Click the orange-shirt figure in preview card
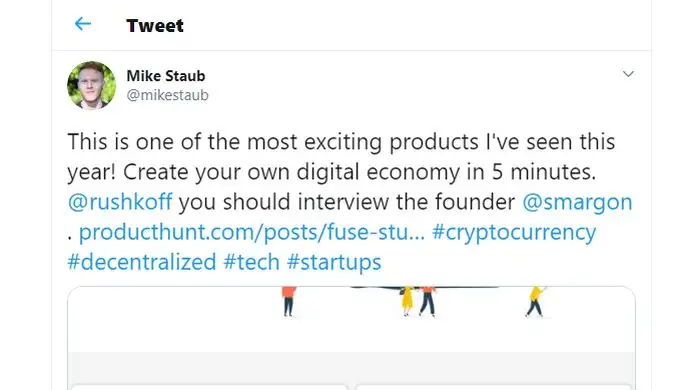680x390 pixels. tap(289, 301)
